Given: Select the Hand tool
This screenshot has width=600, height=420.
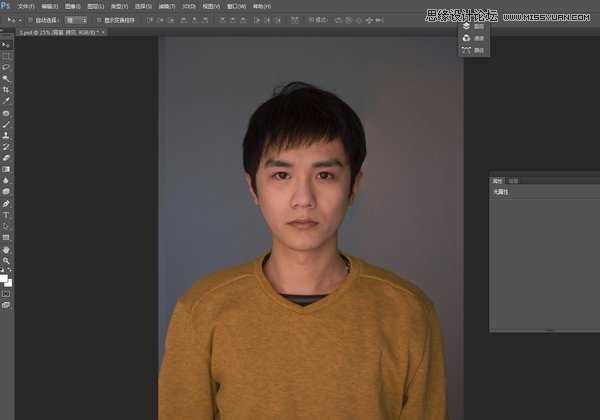Looking at the screenshot, I should pyautogui.click(x=6, y=248).
